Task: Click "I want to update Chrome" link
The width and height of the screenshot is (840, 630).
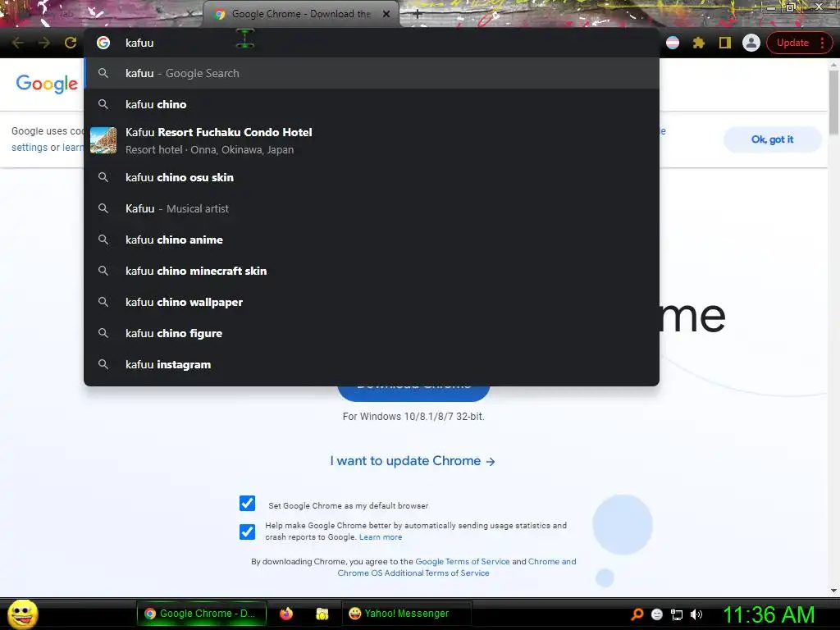Action: 413,461
